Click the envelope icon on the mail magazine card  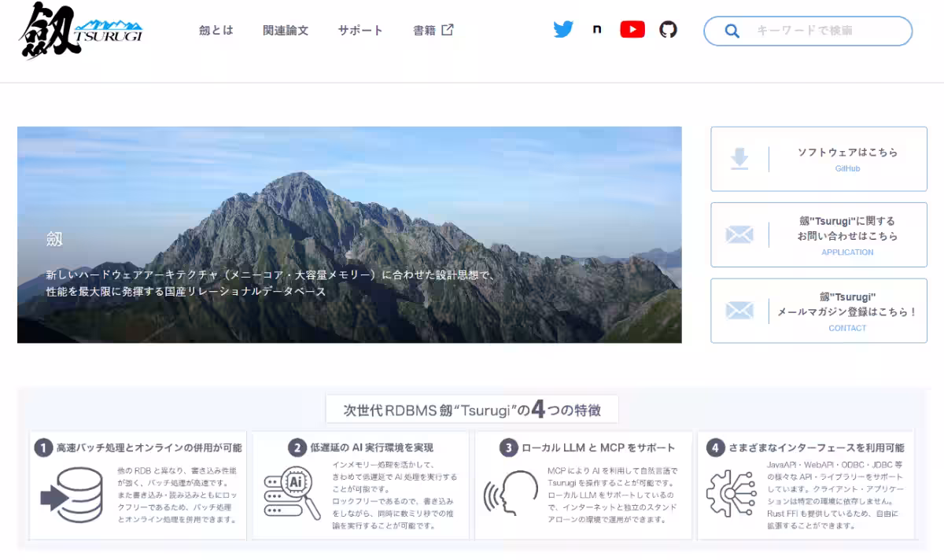740,311
